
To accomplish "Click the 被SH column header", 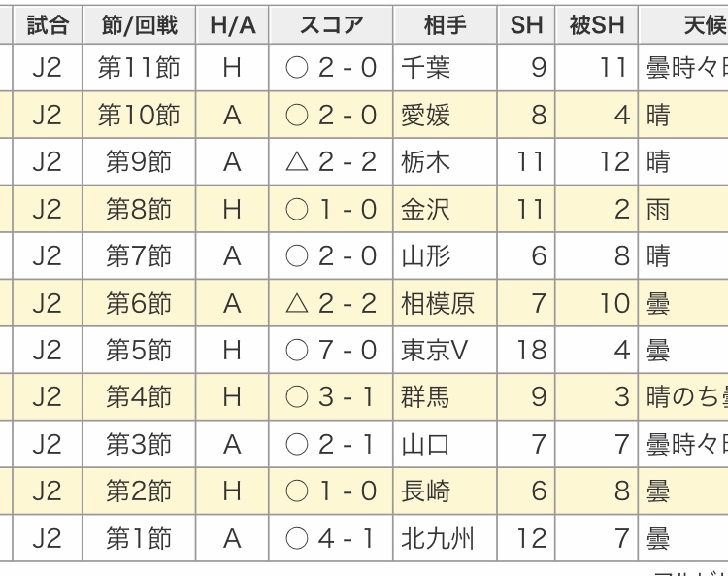I will coord(597,25).
